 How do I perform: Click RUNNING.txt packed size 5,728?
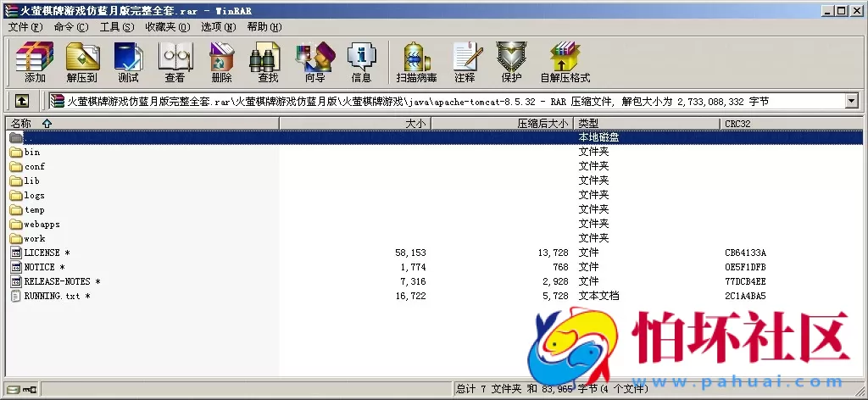pos(554,296)
